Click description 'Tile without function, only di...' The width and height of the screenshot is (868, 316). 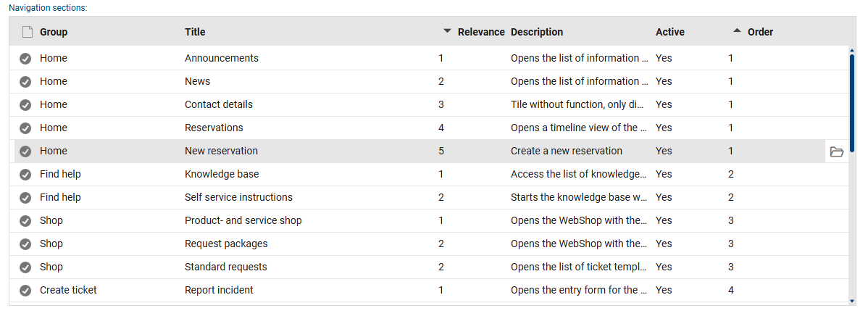point(577,104)
